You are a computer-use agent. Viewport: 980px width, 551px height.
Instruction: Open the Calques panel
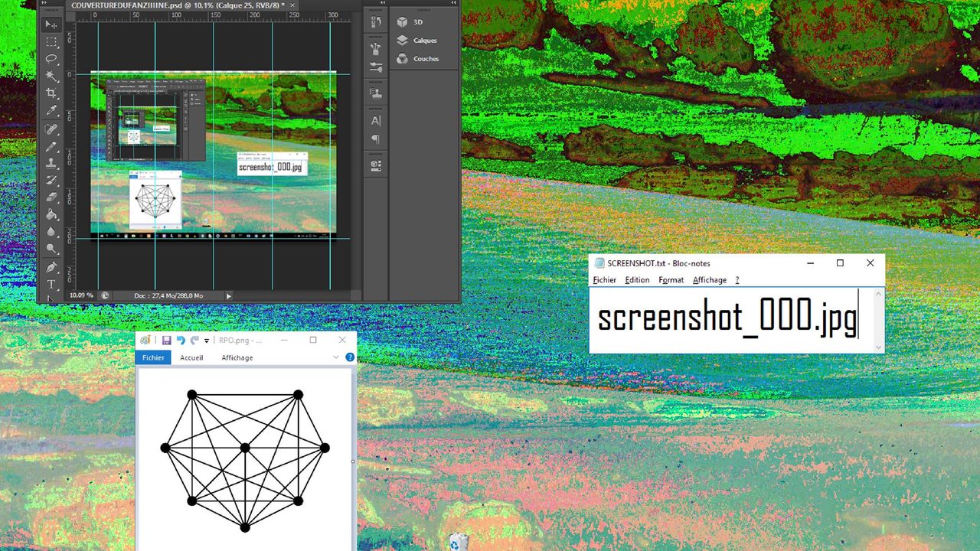click(424, 41)
